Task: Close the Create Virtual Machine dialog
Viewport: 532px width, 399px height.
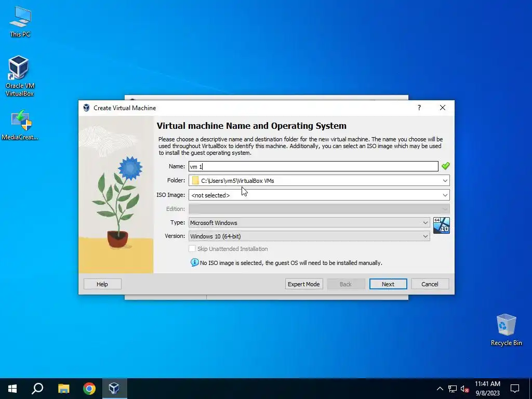Action: click(x=443, y=108)
